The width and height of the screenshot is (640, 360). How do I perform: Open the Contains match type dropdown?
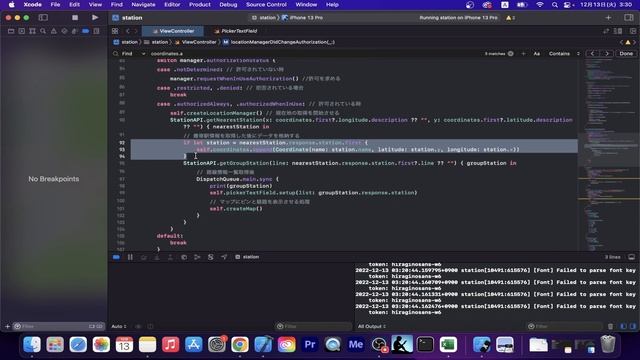click(x=564, y=53)
